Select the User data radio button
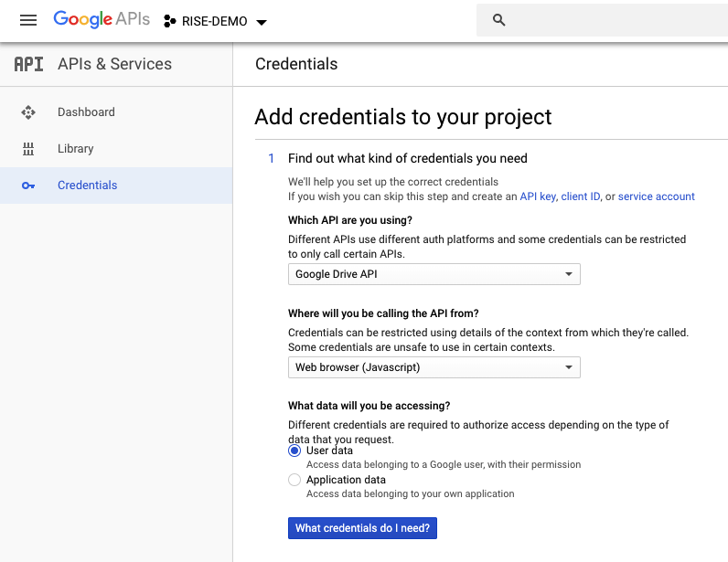 click(294, 451)
